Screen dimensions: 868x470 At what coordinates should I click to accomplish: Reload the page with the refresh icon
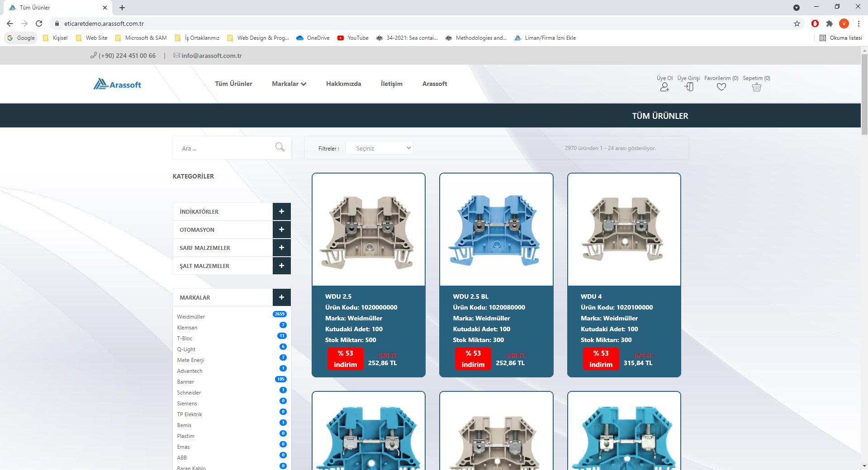(39, 23)
